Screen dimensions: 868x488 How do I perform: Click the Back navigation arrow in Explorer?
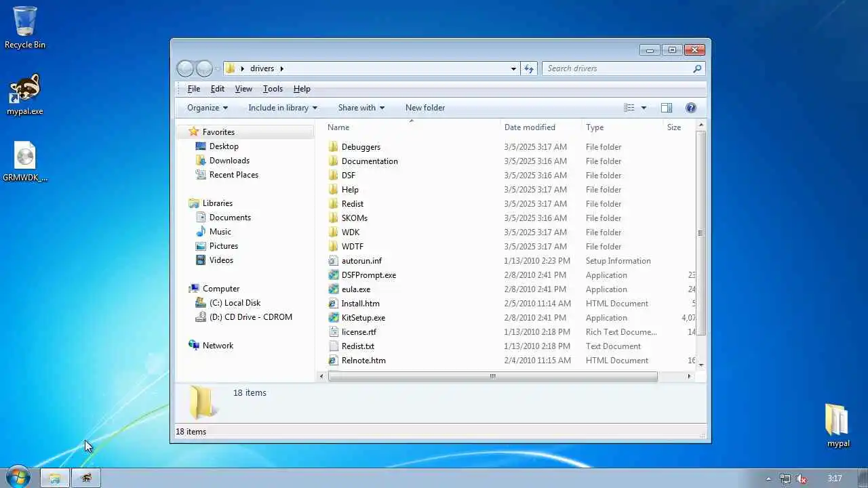(x=185, y=68)
